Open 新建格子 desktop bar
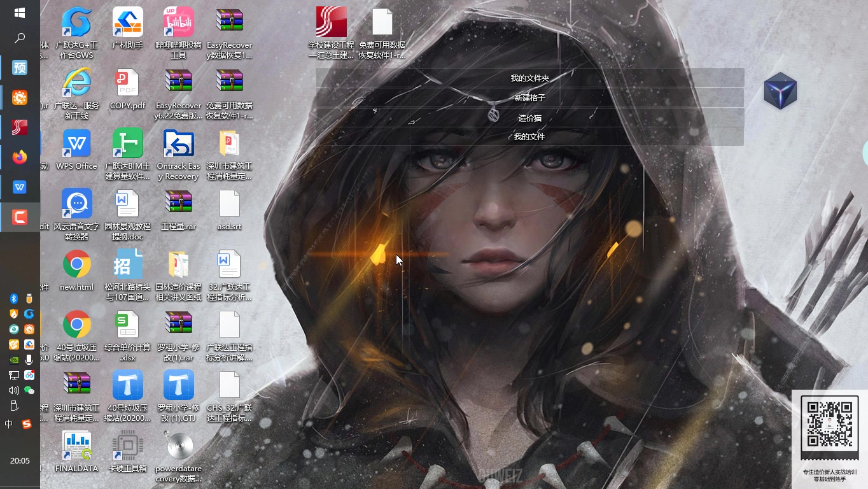868x489 pixels. pyautogui.click(x=530, y=97)
